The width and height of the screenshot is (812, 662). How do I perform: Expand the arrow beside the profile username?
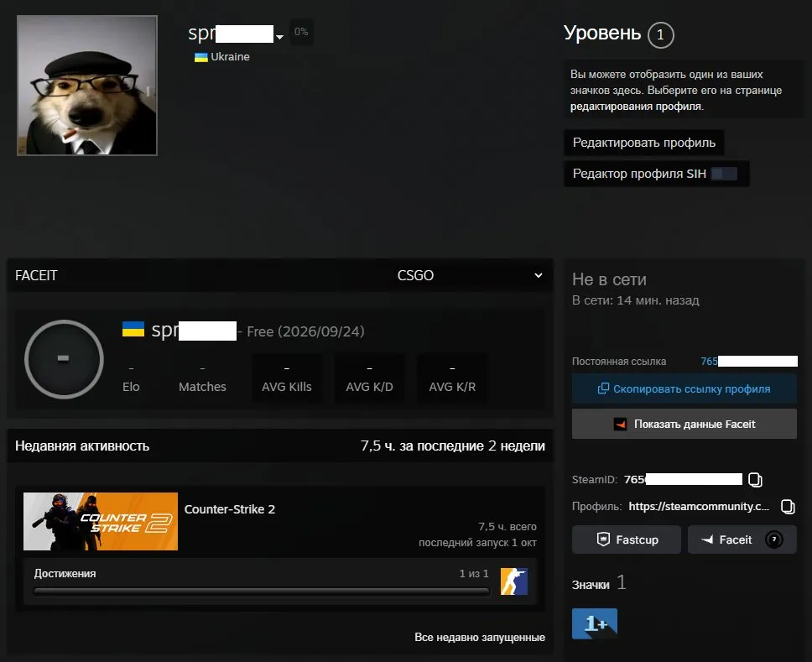pos(279,37)
